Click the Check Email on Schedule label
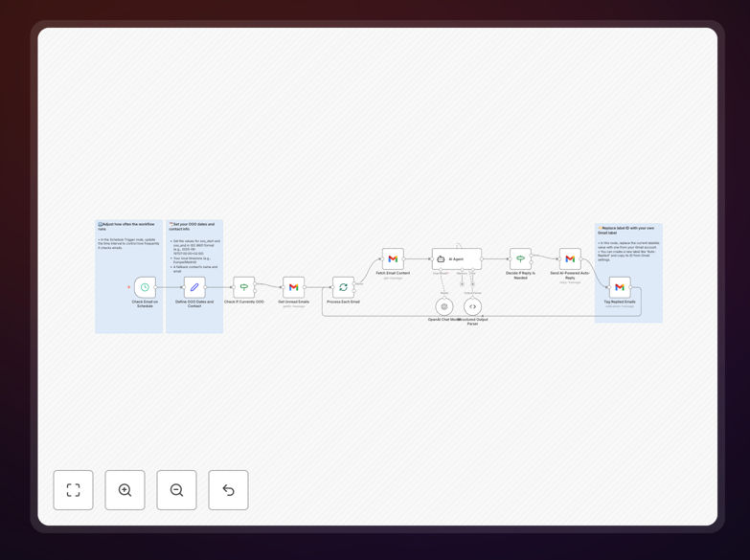Screen dimensions: 750x560 coord(145,303)
